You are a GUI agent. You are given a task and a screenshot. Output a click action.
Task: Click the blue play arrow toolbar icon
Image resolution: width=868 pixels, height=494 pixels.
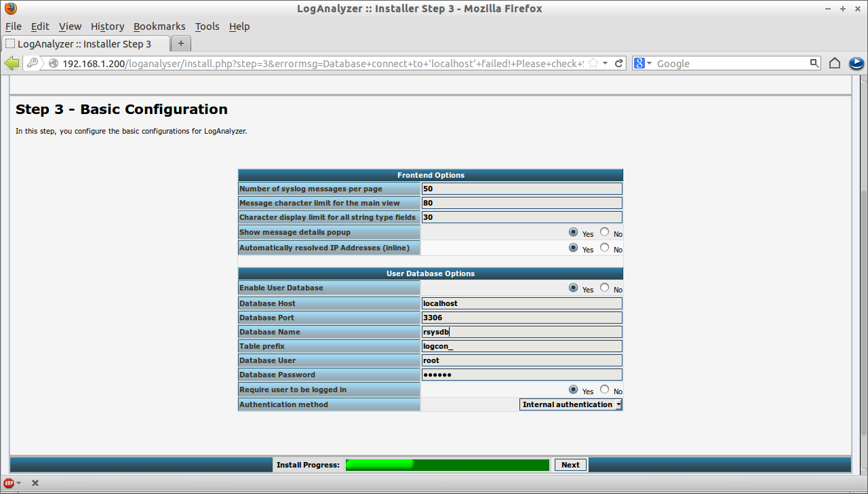pos(856,63)
